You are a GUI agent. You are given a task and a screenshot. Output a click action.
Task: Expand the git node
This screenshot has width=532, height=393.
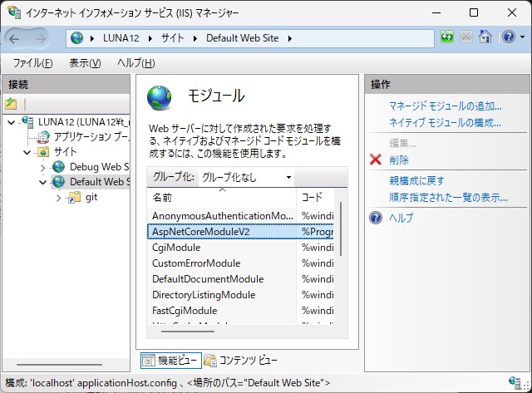(x=58, y=198)
